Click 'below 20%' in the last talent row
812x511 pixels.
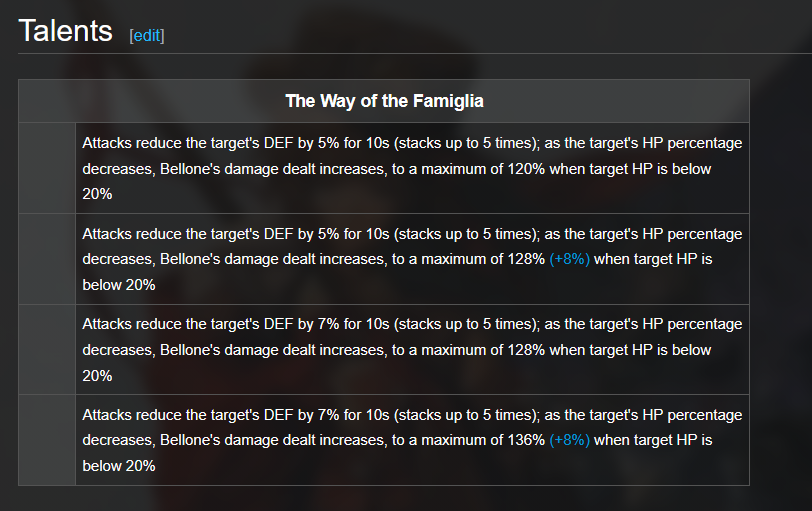pos(119,466)
